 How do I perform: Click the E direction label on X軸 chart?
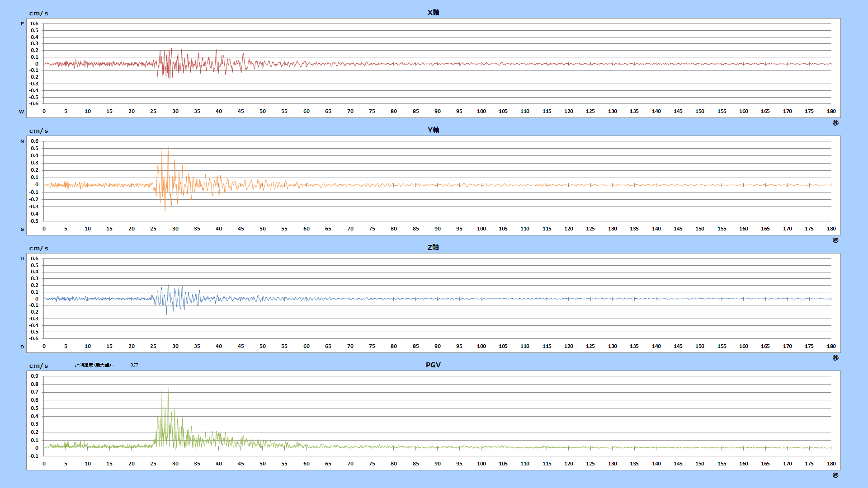22,24
